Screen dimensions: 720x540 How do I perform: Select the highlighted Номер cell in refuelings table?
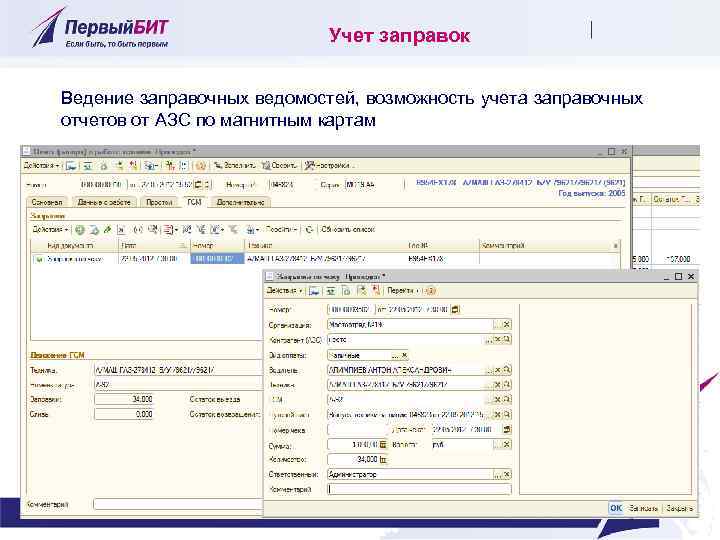click(x=217, y=259)
